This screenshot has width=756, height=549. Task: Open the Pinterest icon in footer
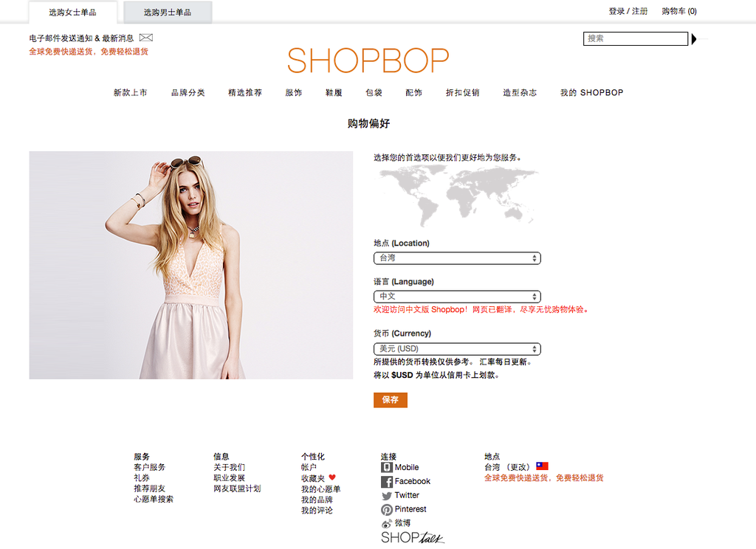(x=386, y=509)
